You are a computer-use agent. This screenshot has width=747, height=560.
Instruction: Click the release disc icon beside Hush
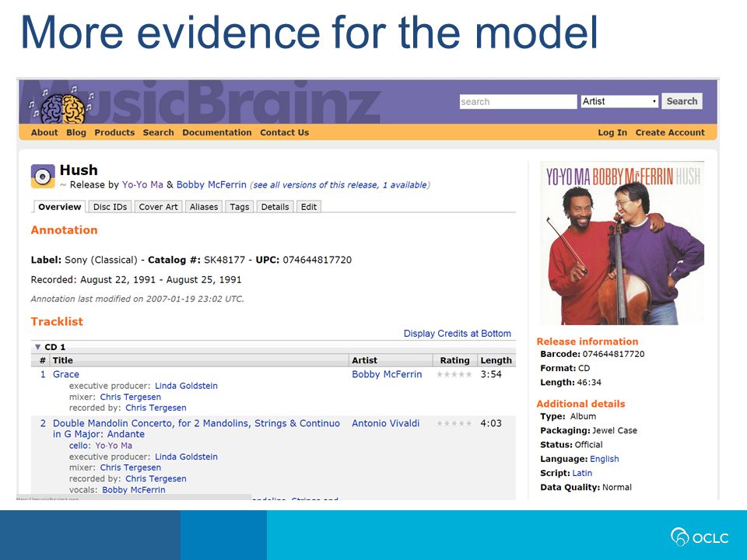tap(43, 177)
